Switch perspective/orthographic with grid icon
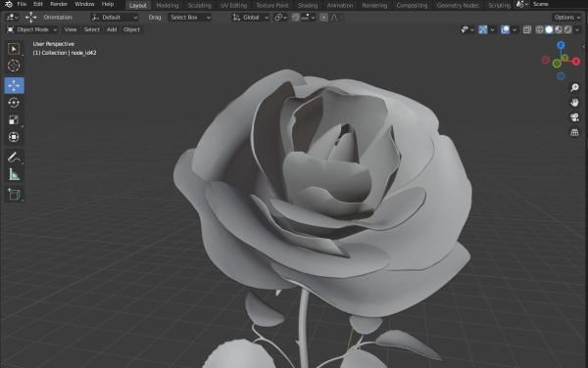 click(x=574, y=132)
